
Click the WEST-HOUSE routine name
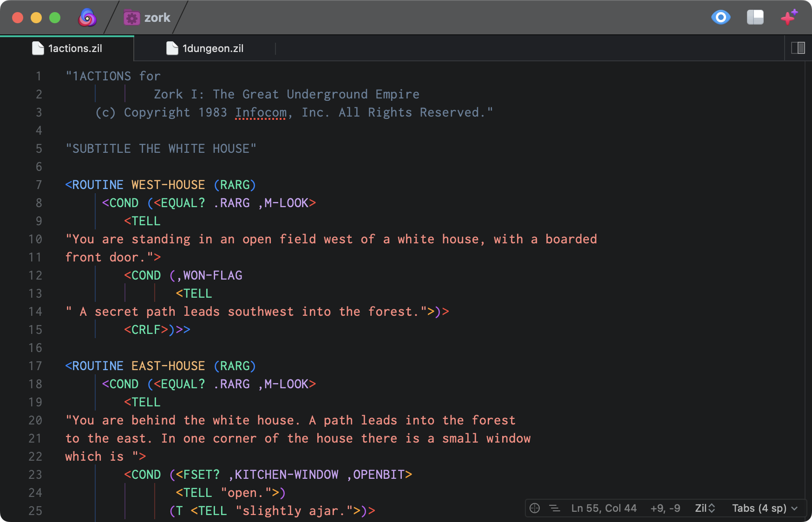[x=168, y=185]
